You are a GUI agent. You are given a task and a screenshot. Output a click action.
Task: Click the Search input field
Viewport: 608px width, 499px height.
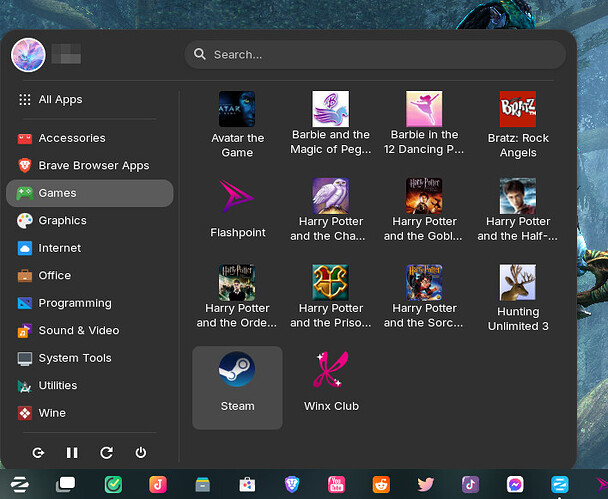(x=375, y=55)
